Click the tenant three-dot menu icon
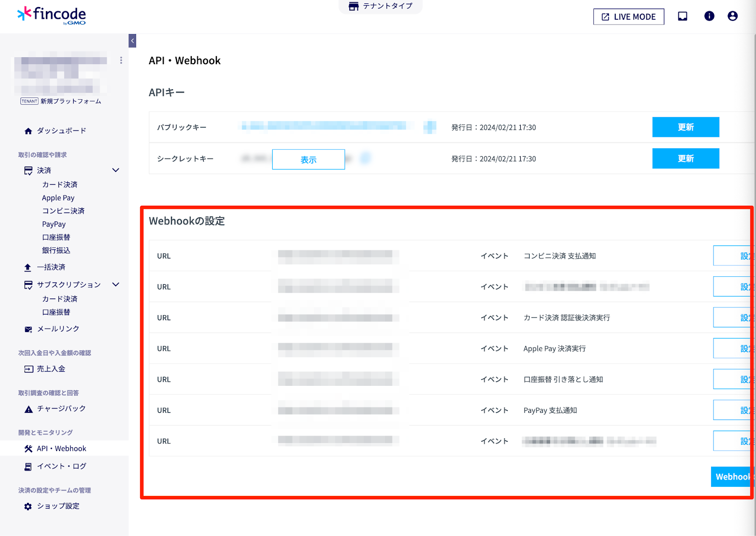 pos(121,60)
